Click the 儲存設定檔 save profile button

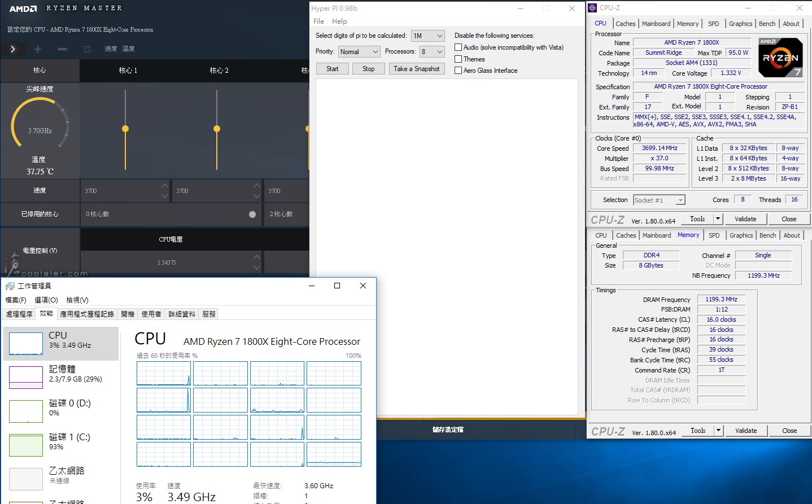[x=448, y=430]
